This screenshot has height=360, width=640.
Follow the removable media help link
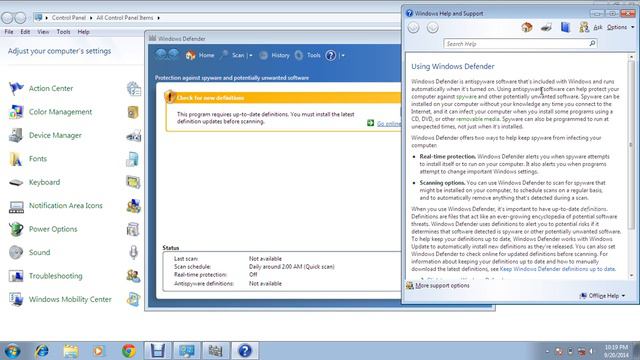coord(478,119)
